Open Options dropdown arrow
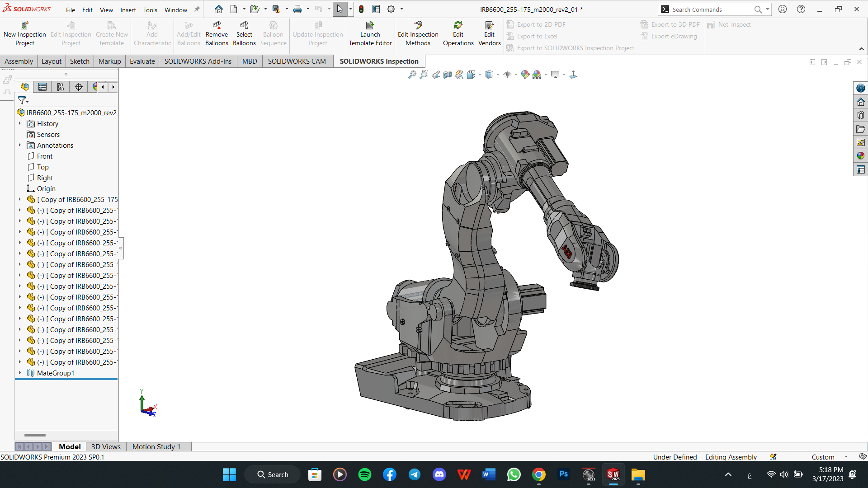 pyautogui.click(x=401, y=9)
